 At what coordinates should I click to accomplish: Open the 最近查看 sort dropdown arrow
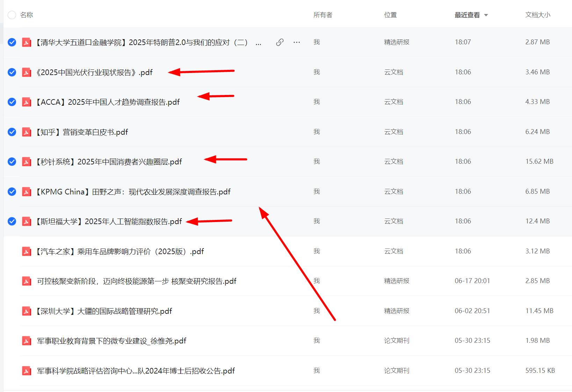tap(486, 15)
